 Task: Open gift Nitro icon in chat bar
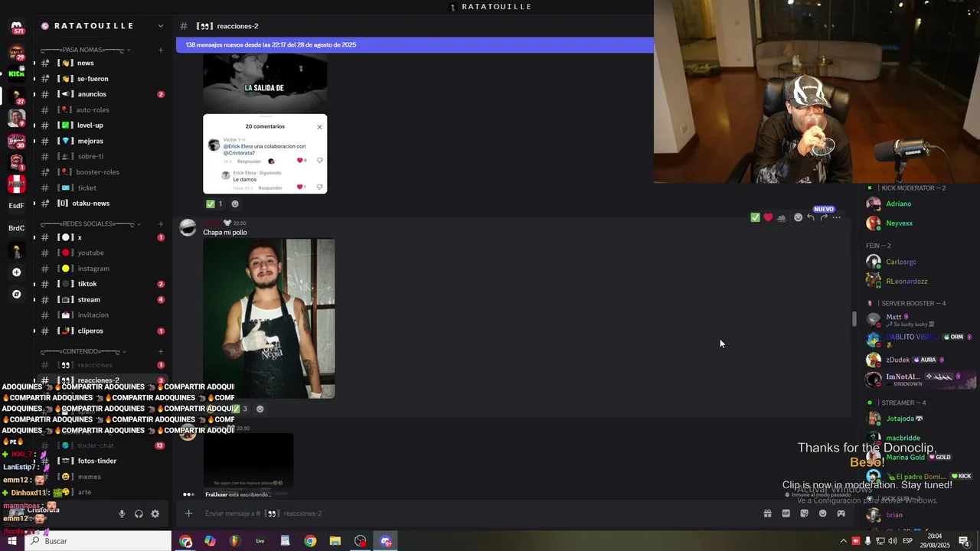point(768,514)
